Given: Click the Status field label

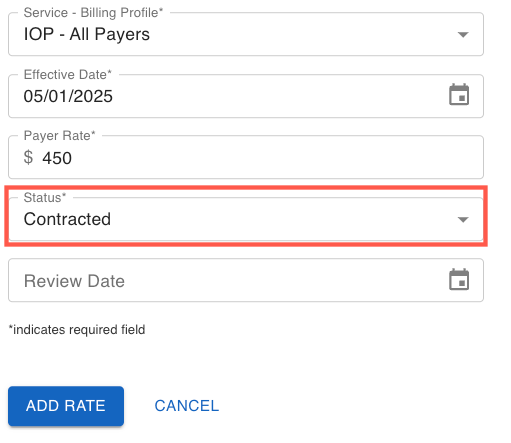Looking at the screenshot, I should (x=45, y=197).
